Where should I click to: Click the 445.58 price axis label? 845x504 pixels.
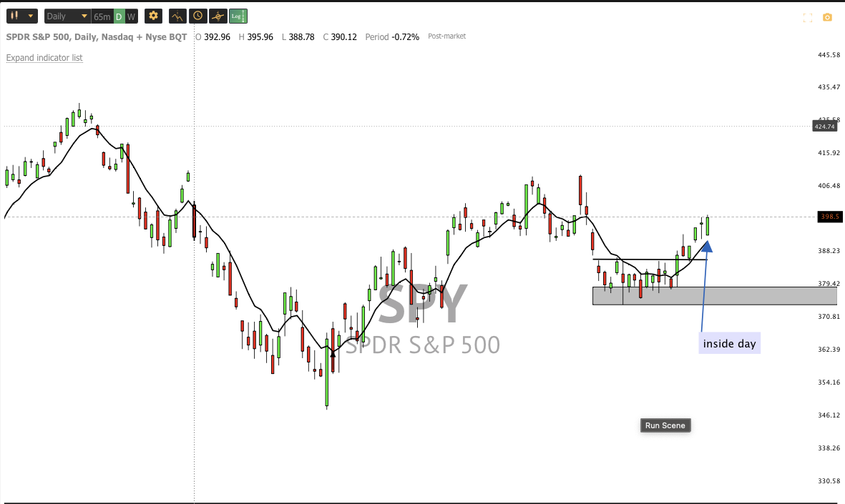(x=829, y=55)
